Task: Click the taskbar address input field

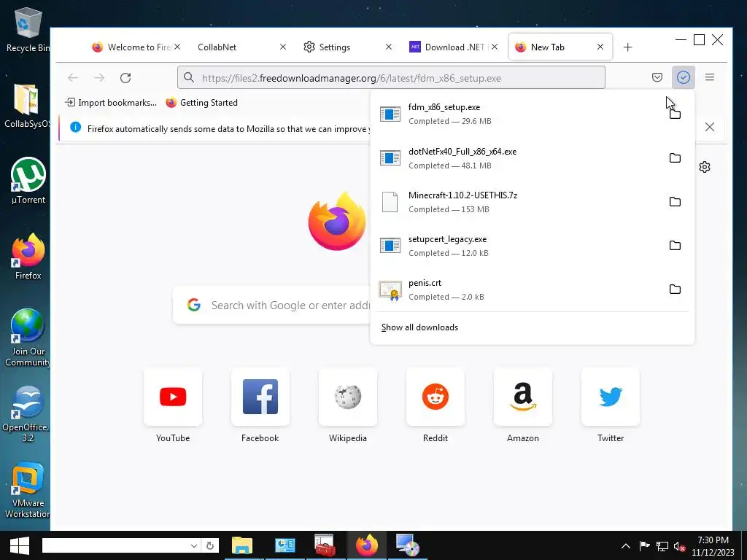Action: 116,545
